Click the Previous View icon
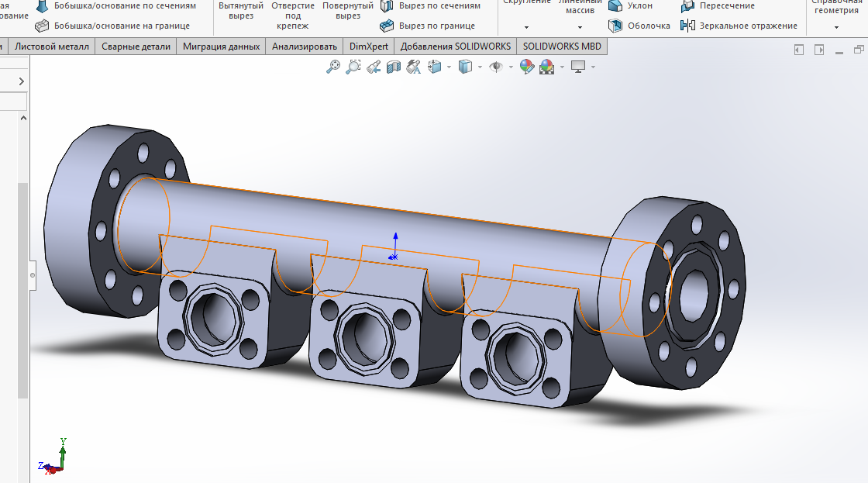Viewport: 868px width, 483px height. tap(374, 67)
